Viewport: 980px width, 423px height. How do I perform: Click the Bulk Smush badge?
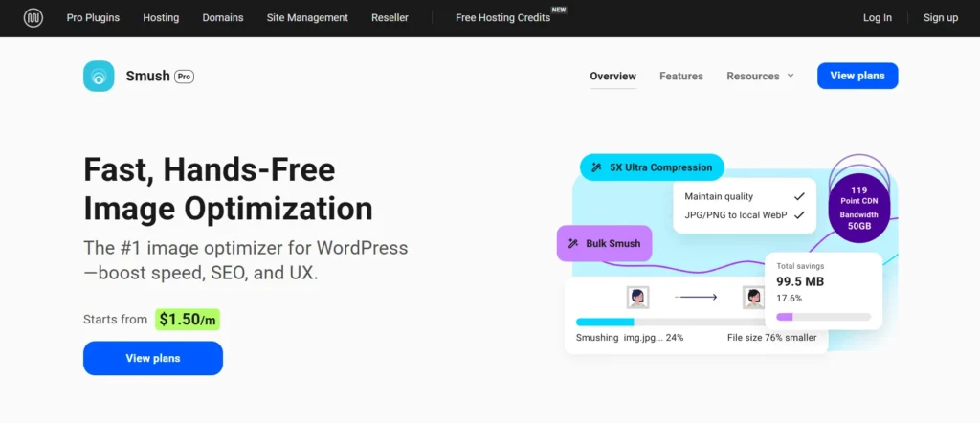[605, 244]
